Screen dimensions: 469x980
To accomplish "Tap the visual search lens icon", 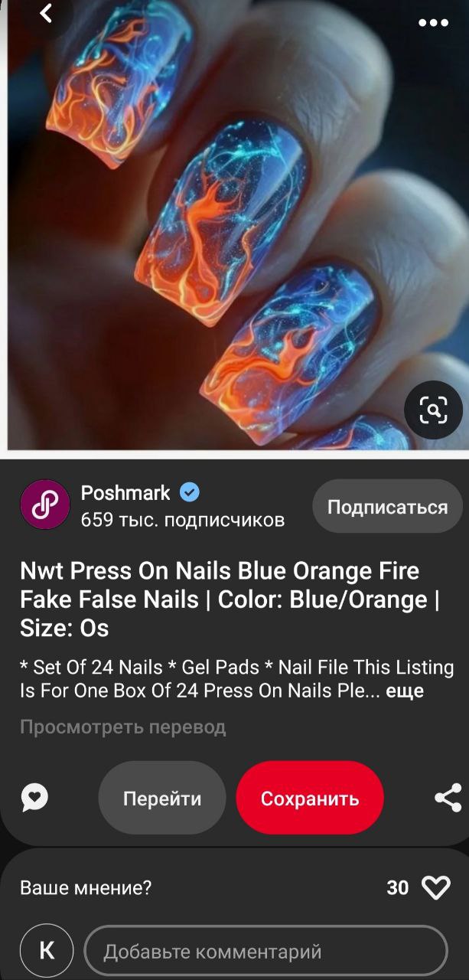I will point(433,410).
